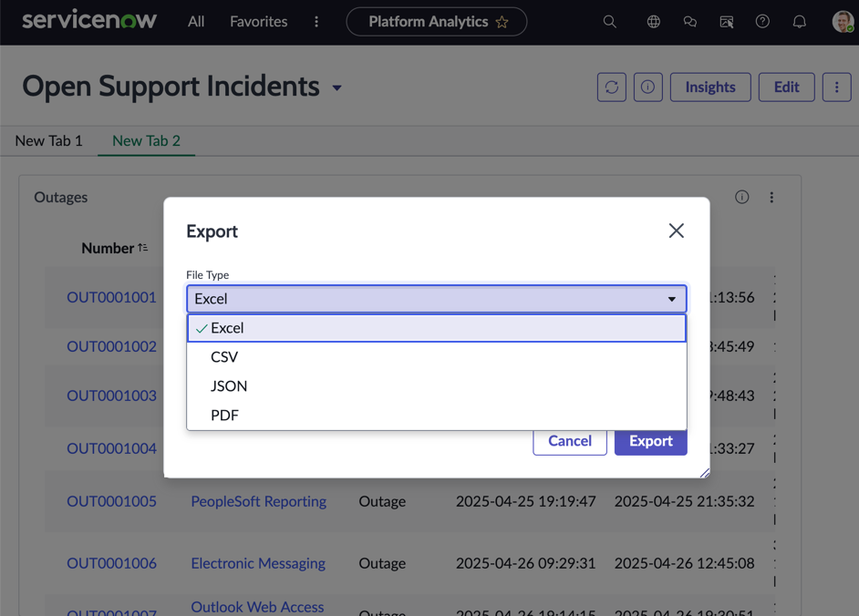Open the chat conversations icon
Screen dimensions: 859x616
[x=690, y=22]
